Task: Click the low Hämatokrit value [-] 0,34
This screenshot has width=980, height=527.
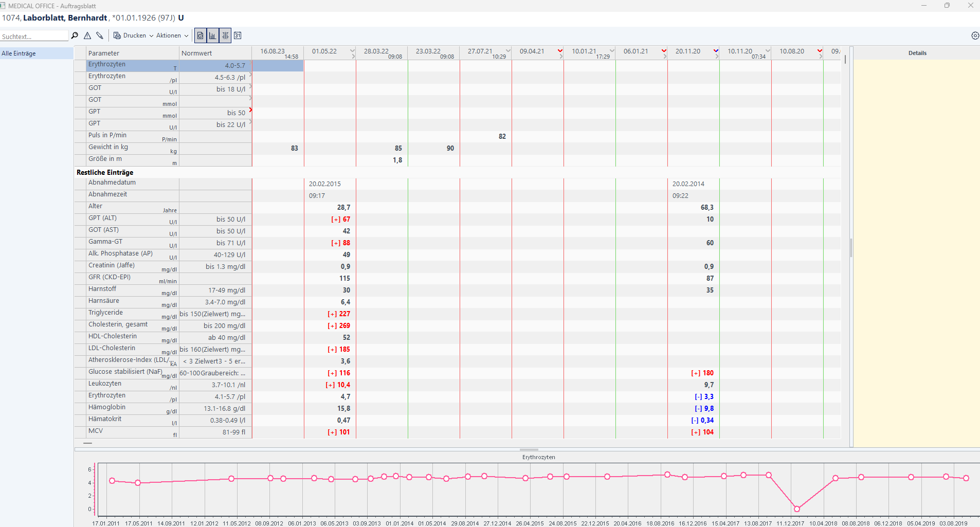Action: [693, 420]
